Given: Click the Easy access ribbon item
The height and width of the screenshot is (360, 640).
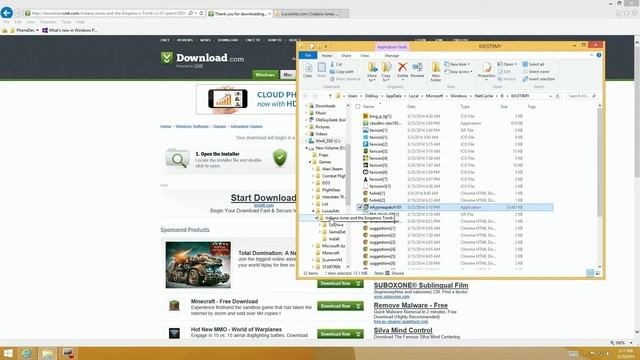Looking at the screenshot, I should (x=458, y=72).
